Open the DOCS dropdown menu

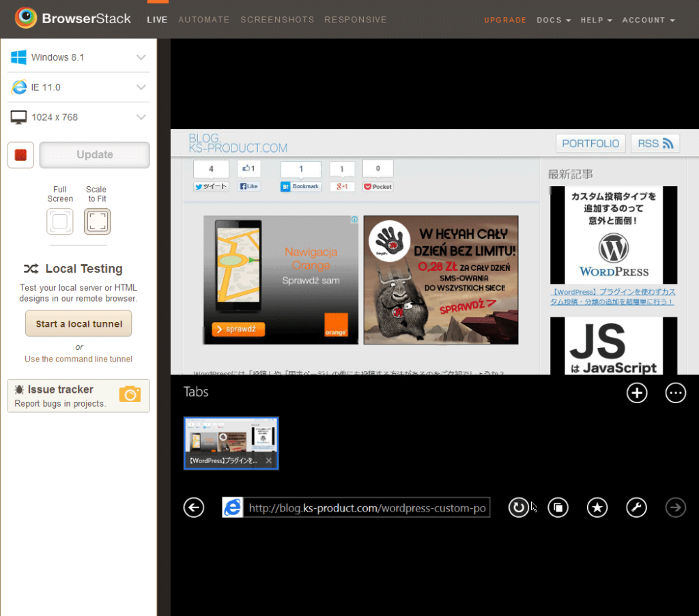(554, 20)
